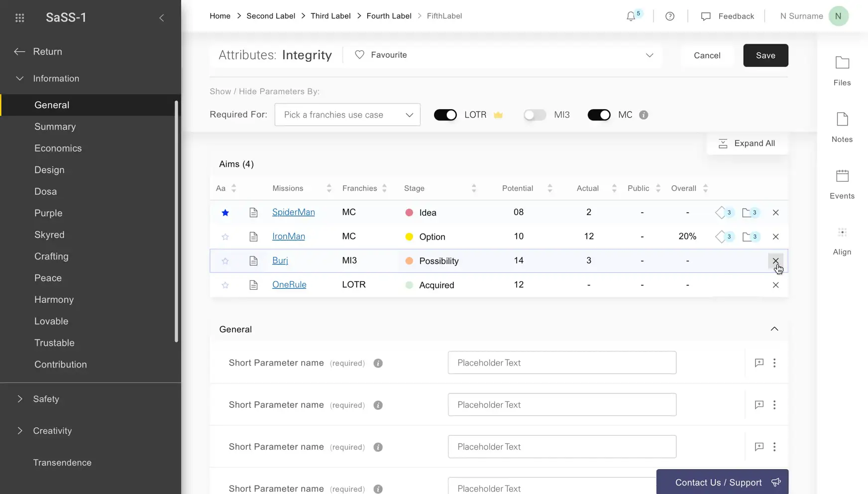Enable the MI3 toggle
Viewport: 868px width, 494px height.
click(x=534, y=115)
